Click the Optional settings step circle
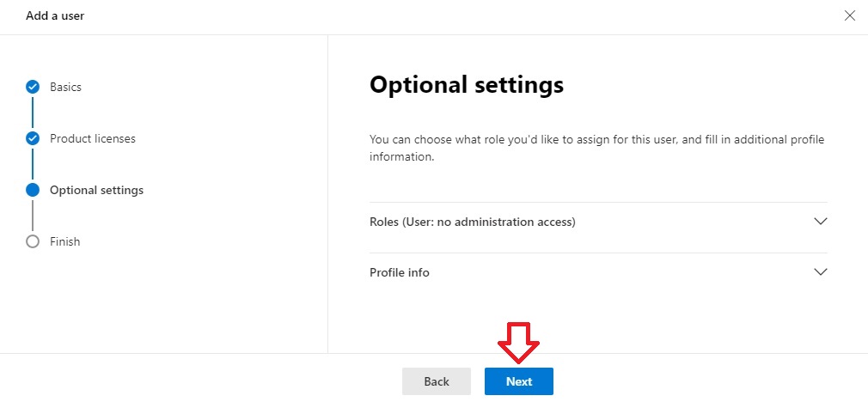Image resolution: width=868 pixels, height=408 pixels. 33,190
